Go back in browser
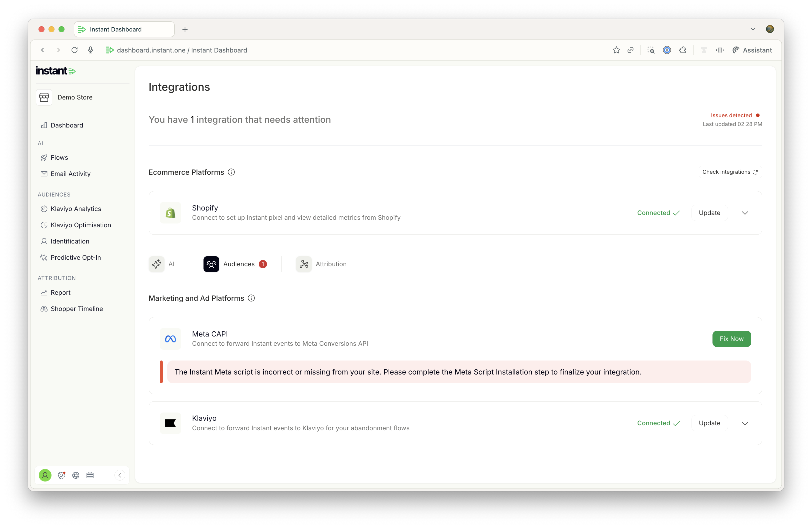 coord(43,50)
